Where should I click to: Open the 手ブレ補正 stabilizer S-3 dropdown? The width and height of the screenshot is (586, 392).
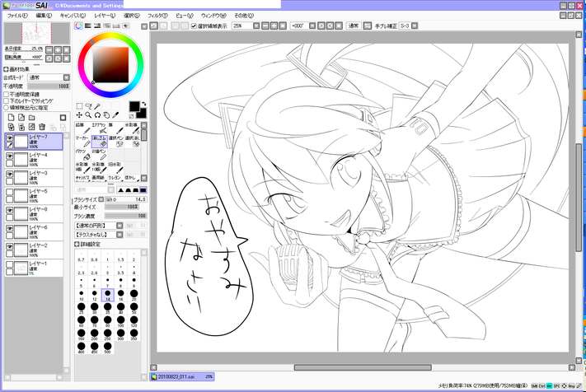(x=414, y=26)
